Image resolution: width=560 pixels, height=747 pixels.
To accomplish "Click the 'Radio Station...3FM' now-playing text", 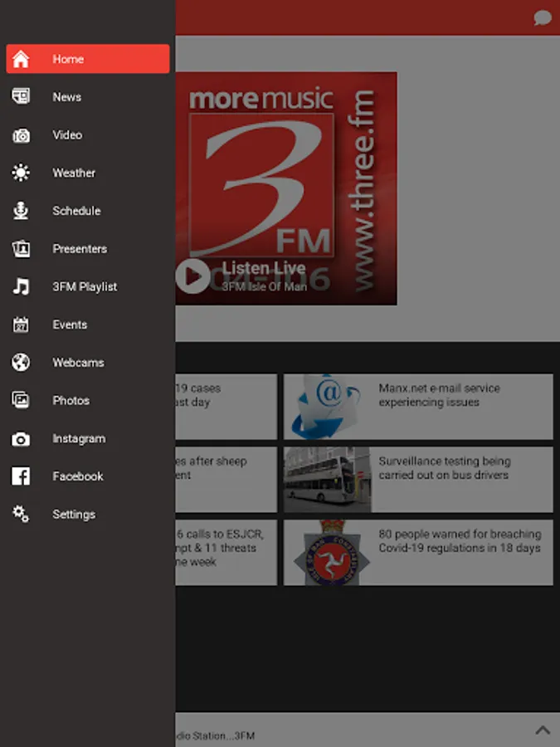I will pyautogui.click(x=215, y=735).
